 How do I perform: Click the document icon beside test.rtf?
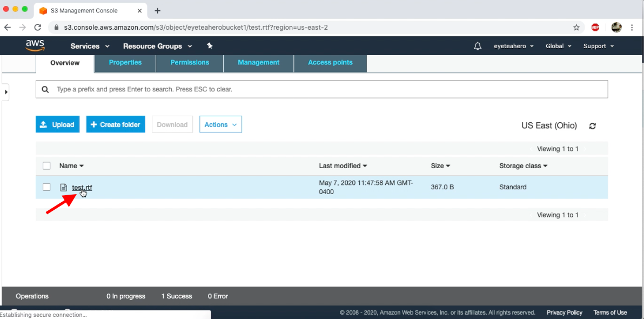64,187
